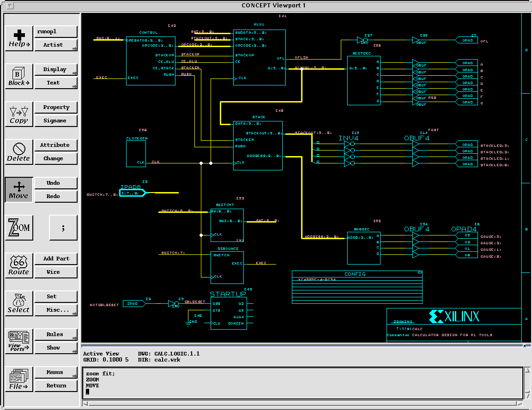
Task: Click in the command text input area
Action: pos(302,382)
